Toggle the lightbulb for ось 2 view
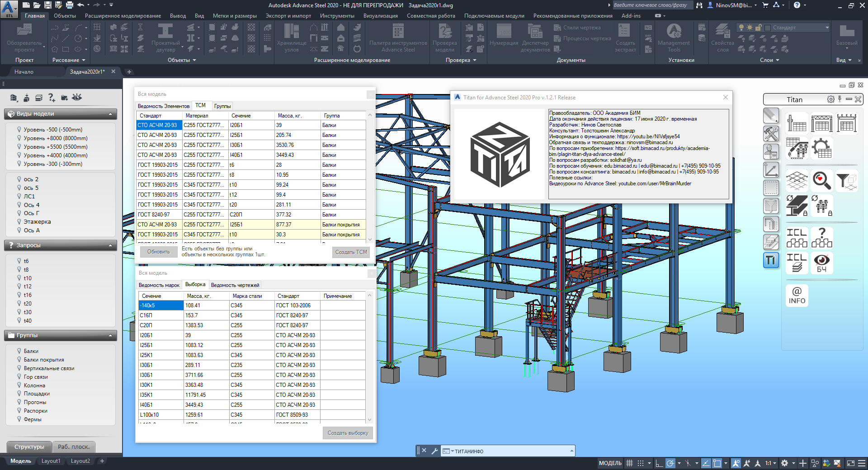This screenshot has width=868, height=470. [19, 179]
